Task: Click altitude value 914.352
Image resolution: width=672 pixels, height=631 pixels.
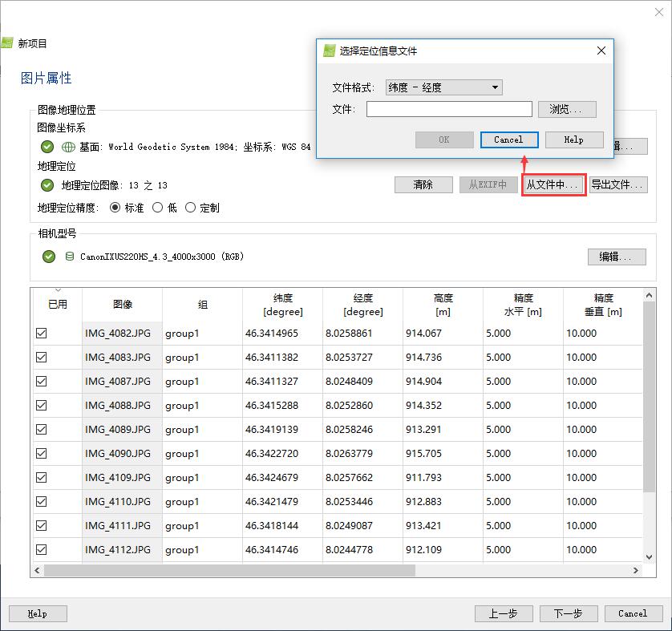Action: tap(423, 405)
